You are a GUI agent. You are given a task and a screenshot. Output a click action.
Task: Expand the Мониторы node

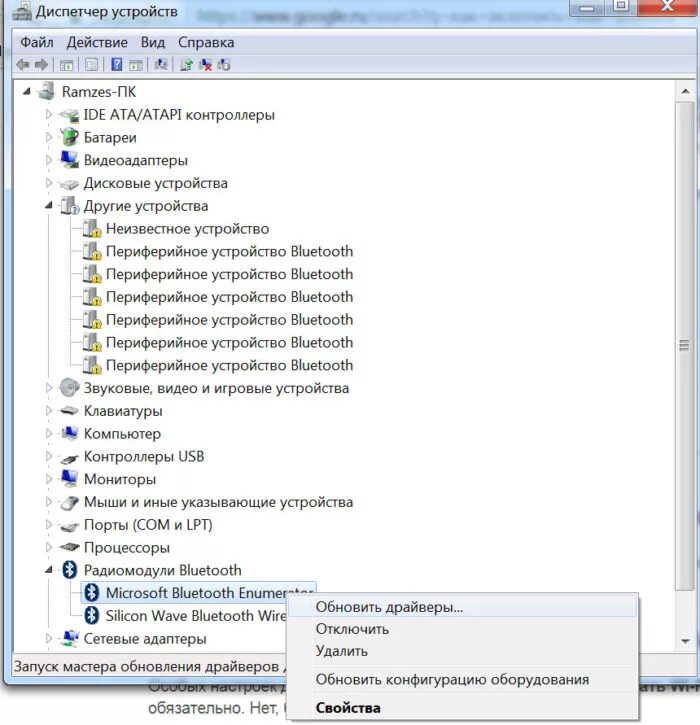[49, 479]
